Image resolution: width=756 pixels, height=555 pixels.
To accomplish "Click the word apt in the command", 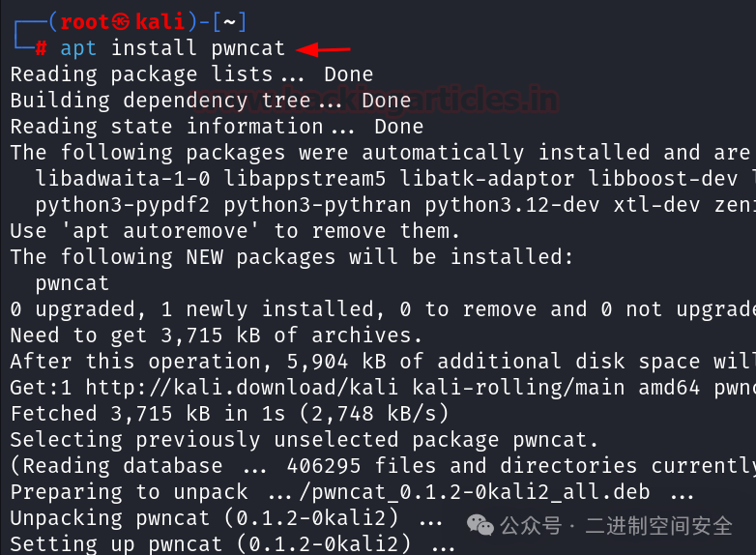I will click(78, 48).
